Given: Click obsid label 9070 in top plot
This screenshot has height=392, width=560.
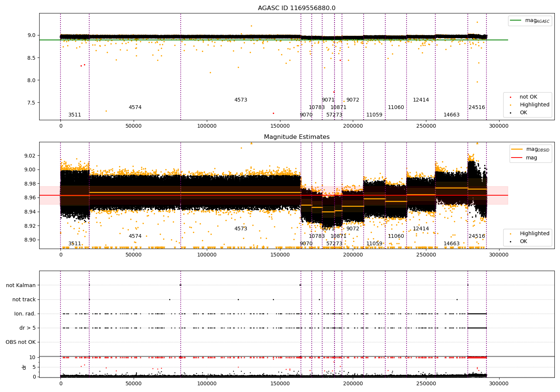Looking at the screenshot, I should 306,115.
